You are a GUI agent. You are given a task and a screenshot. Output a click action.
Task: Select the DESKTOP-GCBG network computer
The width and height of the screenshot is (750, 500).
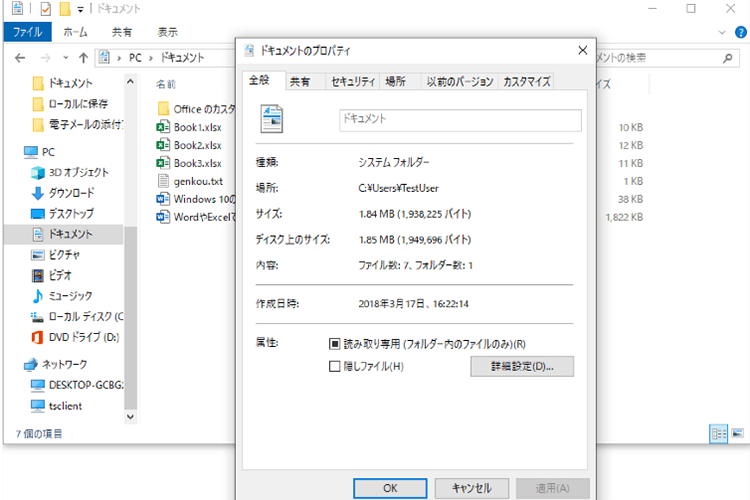click(77, 385)
